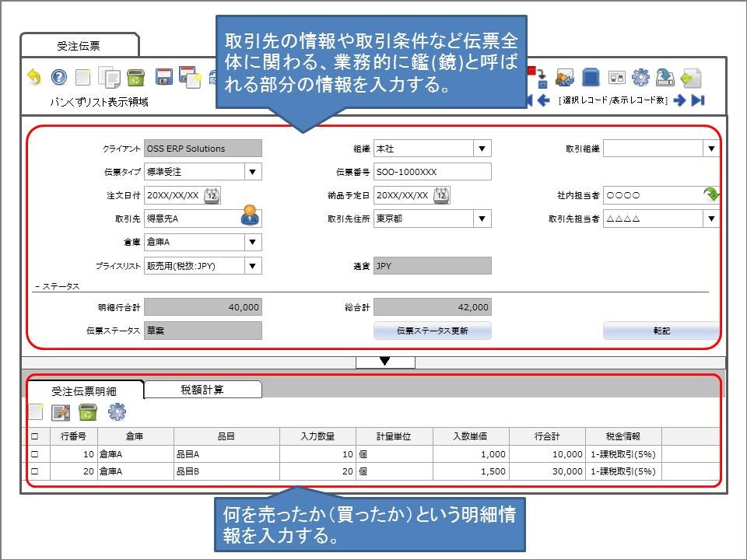This screenshot has height=560, width=747.
Task: Click the small window layout icon
Action: (616, 78)
